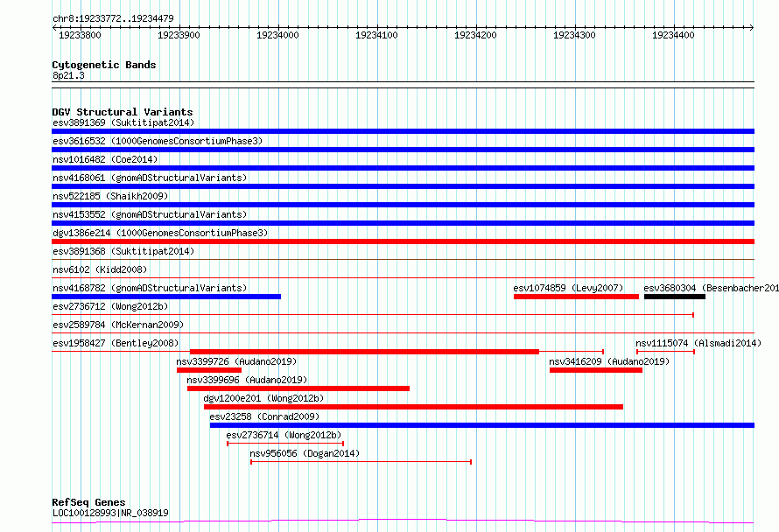Viewport: 779px width, 532px height.
Task: Click dgv1386e214 (1000GenomesConsortiumPhase3) label
Action: tap(160, 233)
